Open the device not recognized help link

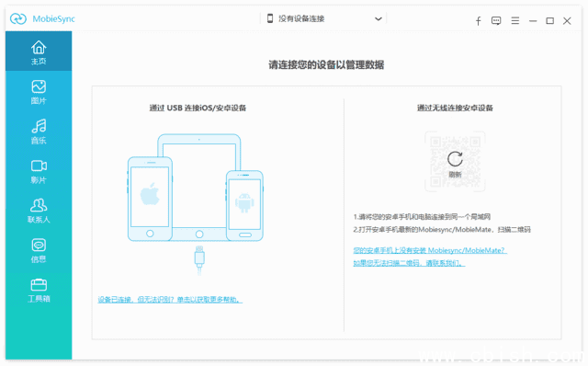170,300
